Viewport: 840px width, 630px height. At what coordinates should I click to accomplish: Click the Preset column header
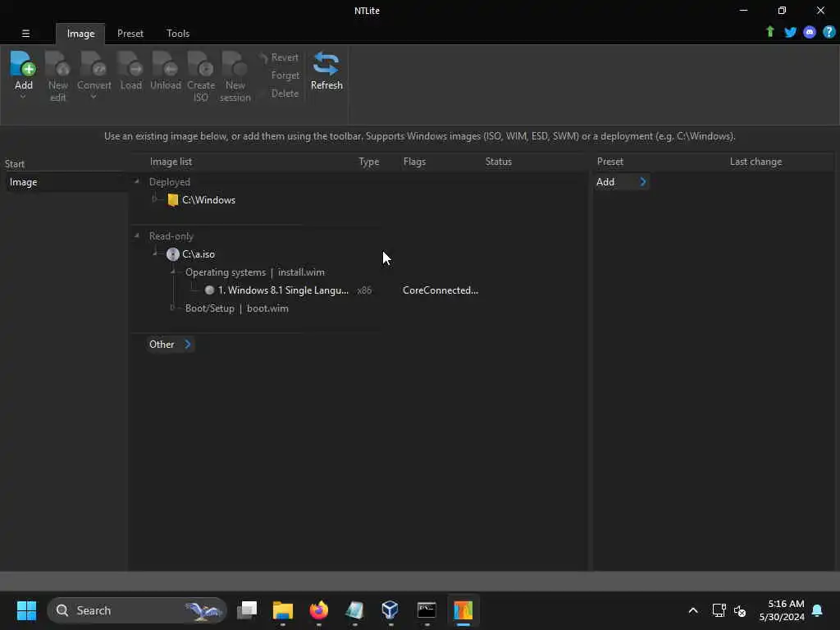click(x=610, y=162)
